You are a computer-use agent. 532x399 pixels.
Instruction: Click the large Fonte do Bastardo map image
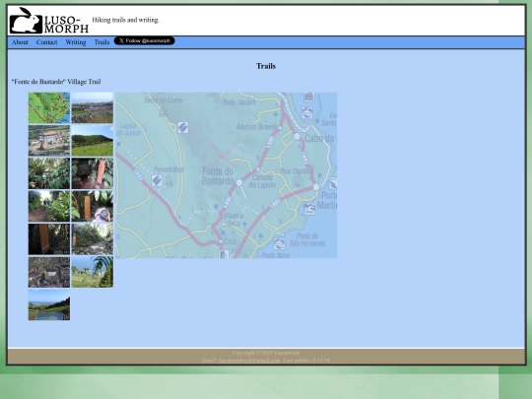pyautogui.click(x=227, y=175)
